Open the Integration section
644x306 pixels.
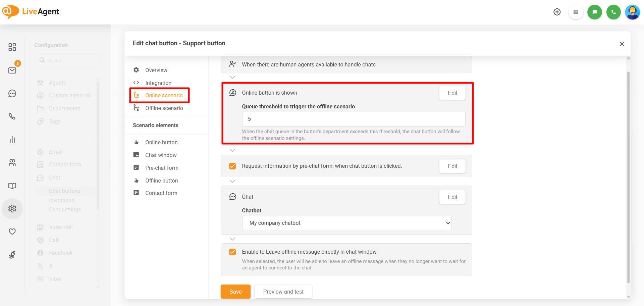[x=158, y=83]
